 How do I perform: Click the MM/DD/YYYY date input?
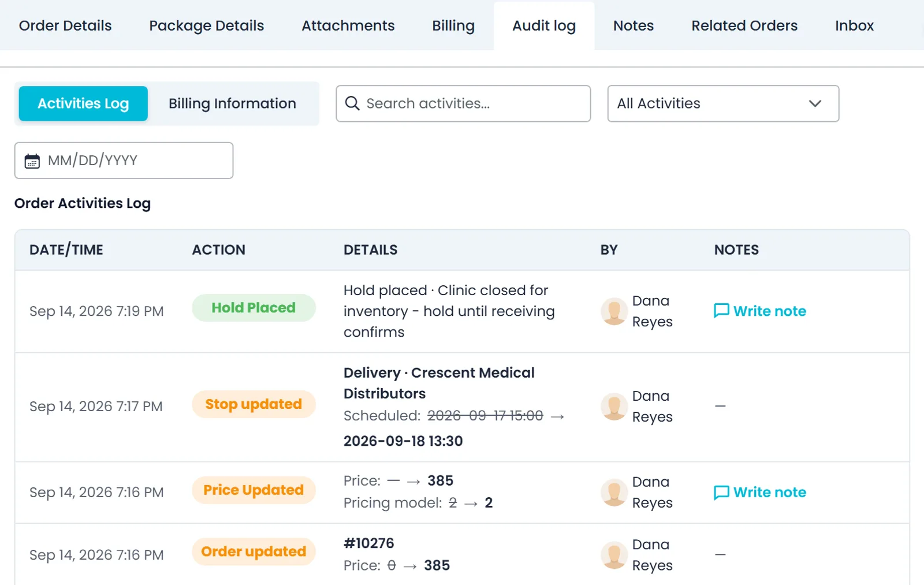[124, 161]
